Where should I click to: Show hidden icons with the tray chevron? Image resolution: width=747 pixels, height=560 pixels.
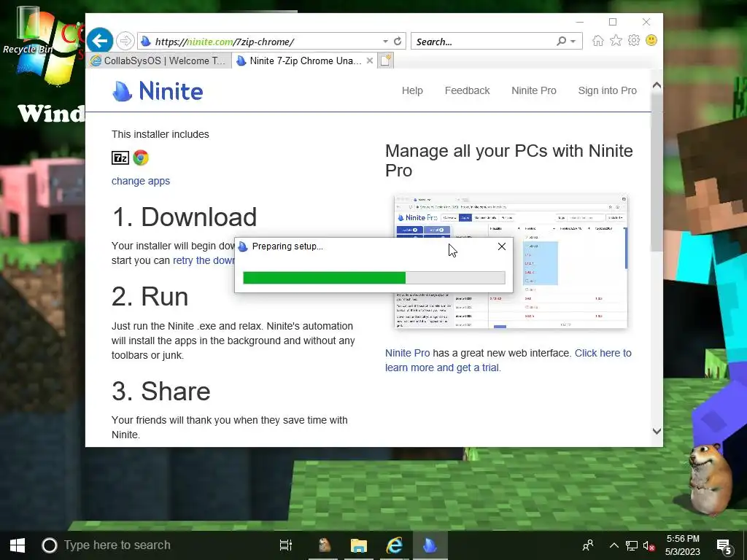pyautogui.click(x=614, y=545)
